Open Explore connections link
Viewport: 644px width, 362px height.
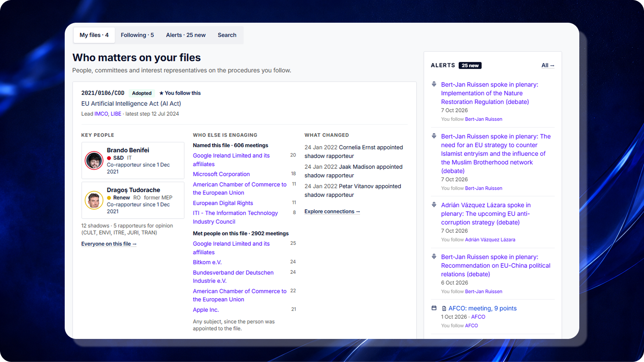tap(332, 212)
